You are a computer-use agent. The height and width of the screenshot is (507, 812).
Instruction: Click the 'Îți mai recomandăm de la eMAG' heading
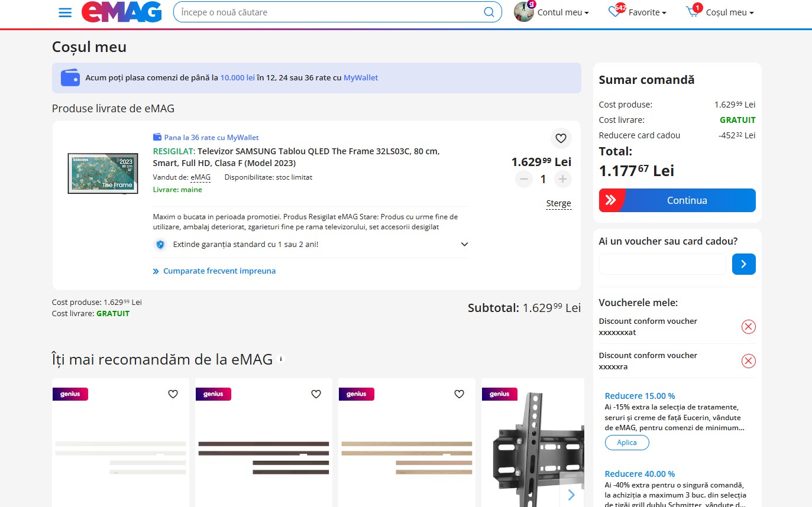[x=162, y=359]
